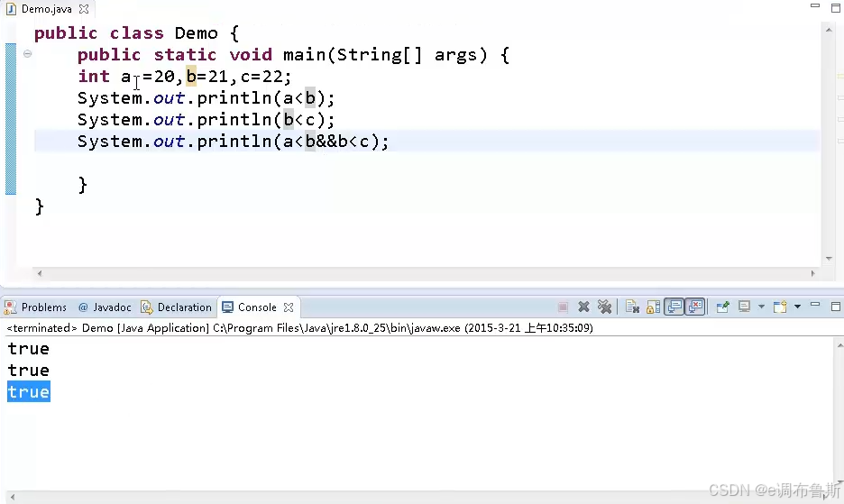
Task: Minimize the Console panel
Action: click(815, 305)
